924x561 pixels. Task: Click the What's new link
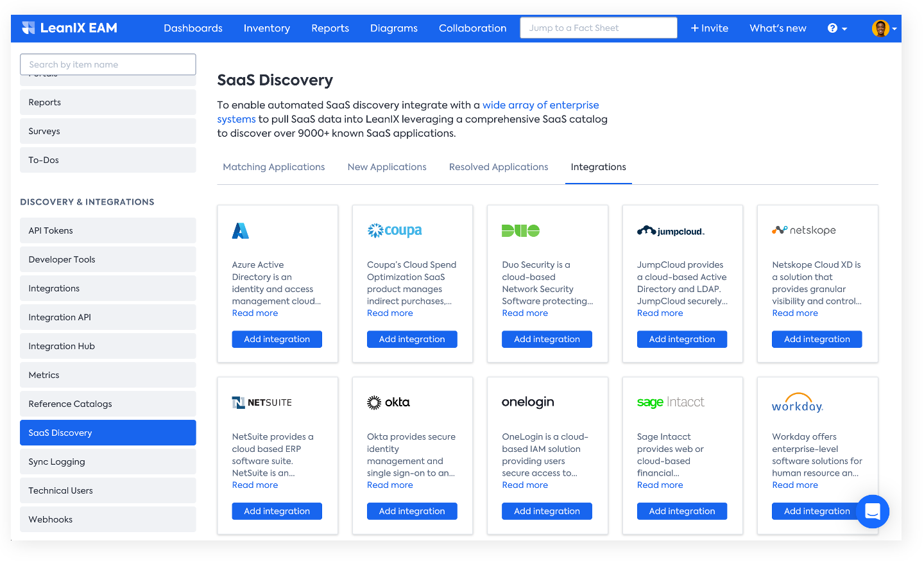(778, 28)
